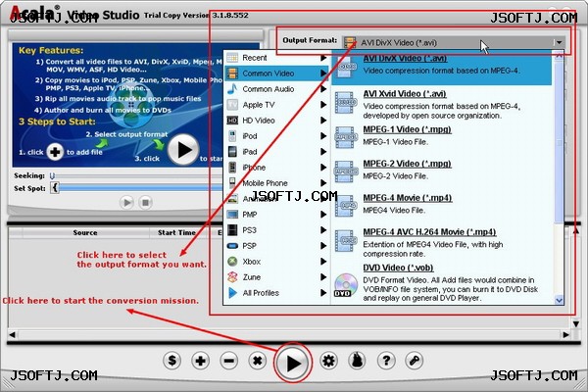The width and height of the screenshot is (588, 392).
Task: Remove selected file with minus button
Action: (229, 361)
